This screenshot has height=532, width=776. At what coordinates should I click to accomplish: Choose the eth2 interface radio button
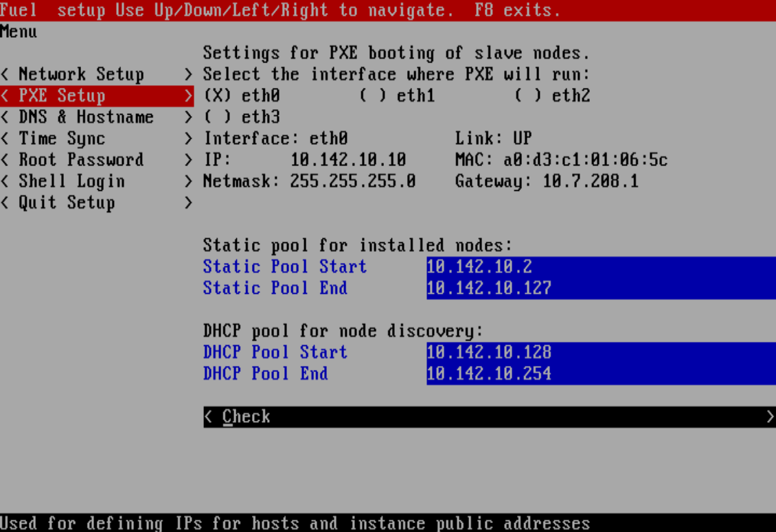pyautogui.click(x=552, y=95)
